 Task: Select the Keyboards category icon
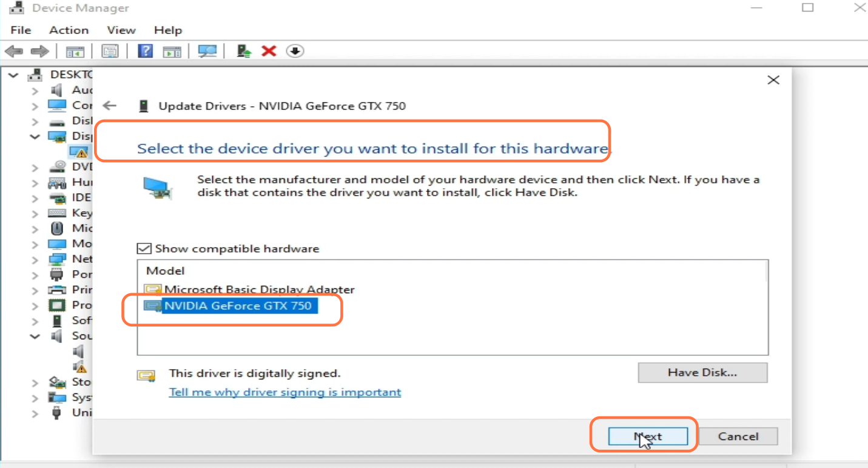[x=57, y=213]
